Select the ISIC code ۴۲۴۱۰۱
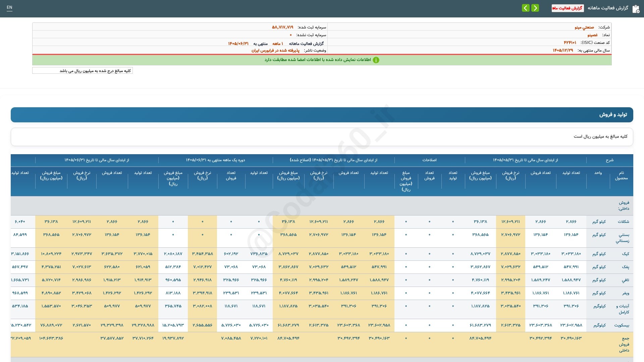Screen dimensions: 644x362 pyautogui.click(x=570, y=43)
